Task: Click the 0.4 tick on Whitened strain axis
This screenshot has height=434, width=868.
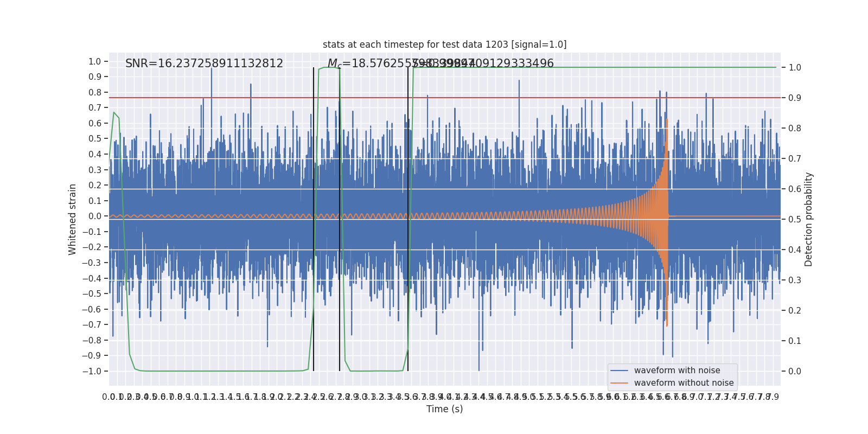Action: coord(95,155)
